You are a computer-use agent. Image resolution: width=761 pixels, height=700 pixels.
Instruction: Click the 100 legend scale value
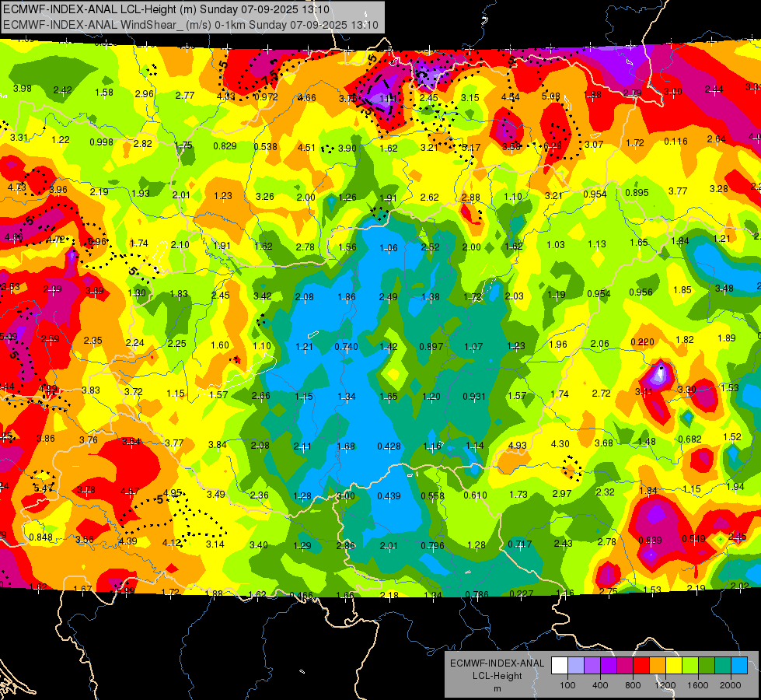tap(567, 685)
